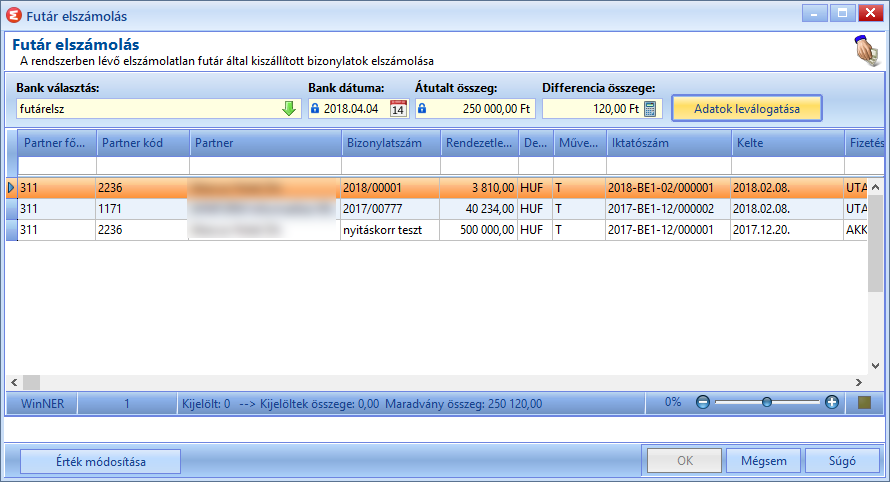This screenshot has height=482, width=890.
Task: Click the lock icon in Bank dátuma field
Action: click(315, 108)
